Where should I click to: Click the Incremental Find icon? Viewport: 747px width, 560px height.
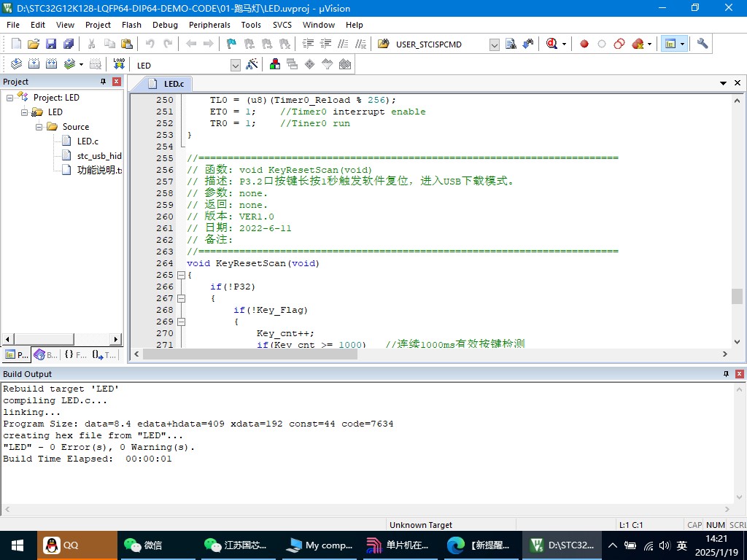pyautogui.click(x=528, y=44)
